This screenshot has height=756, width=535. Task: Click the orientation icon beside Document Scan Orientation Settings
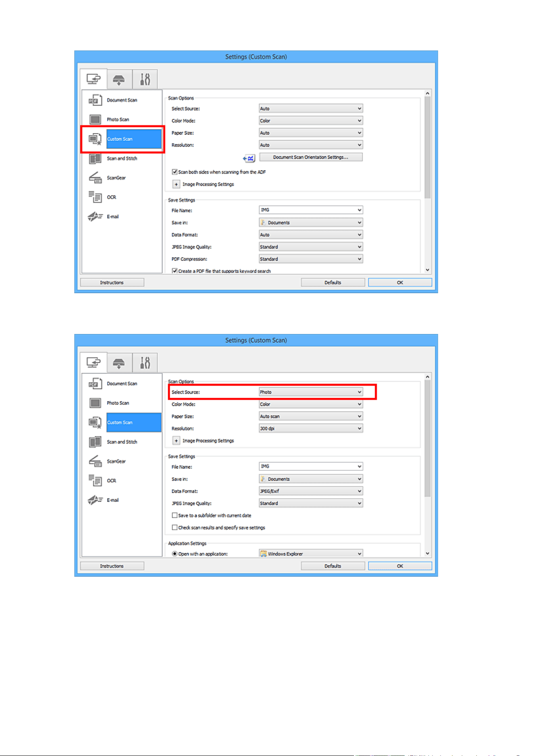pos(249,158)
